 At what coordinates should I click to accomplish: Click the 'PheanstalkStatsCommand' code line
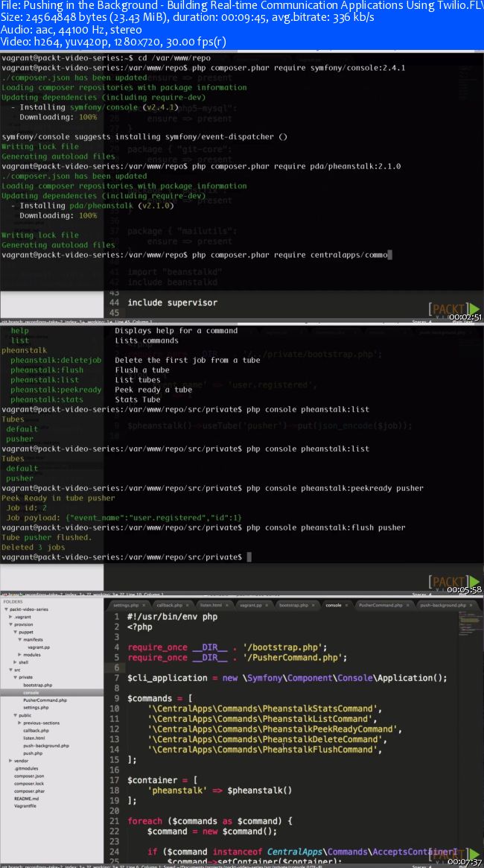point(264,709)
